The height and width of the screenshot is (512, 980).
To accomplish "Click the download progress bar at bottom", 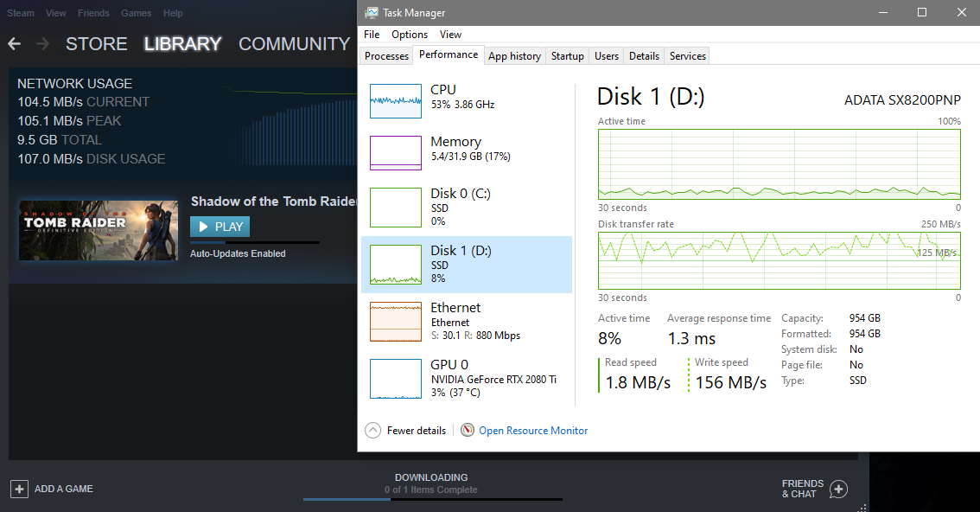I will click(x=432, y=499).
